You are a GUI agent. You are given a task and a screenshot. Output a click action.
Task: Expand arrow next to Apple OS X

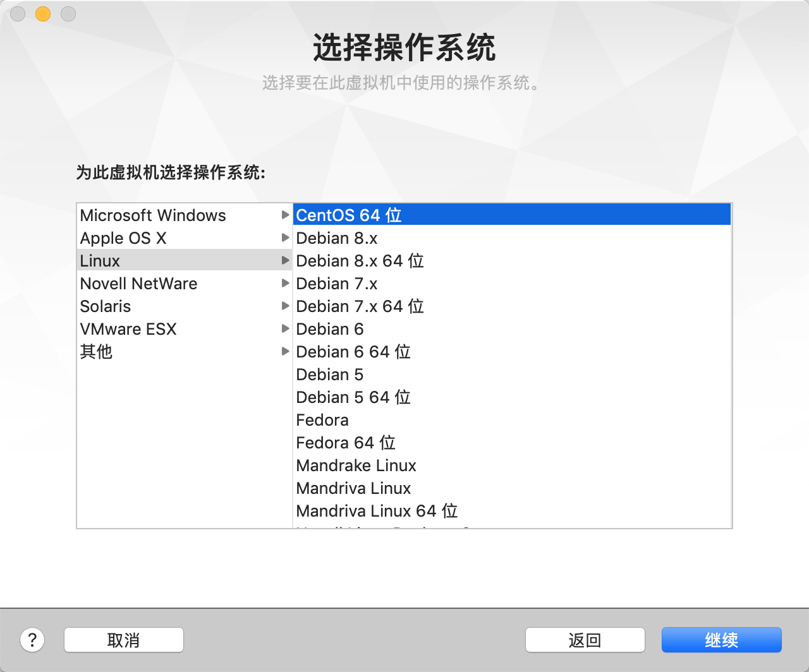[285, 238]
